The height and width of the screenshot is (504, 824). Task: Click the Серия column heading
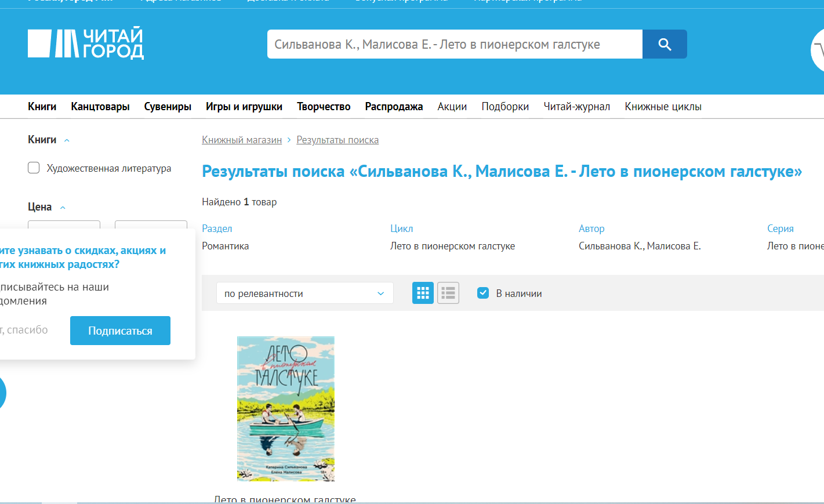(781, 229)
